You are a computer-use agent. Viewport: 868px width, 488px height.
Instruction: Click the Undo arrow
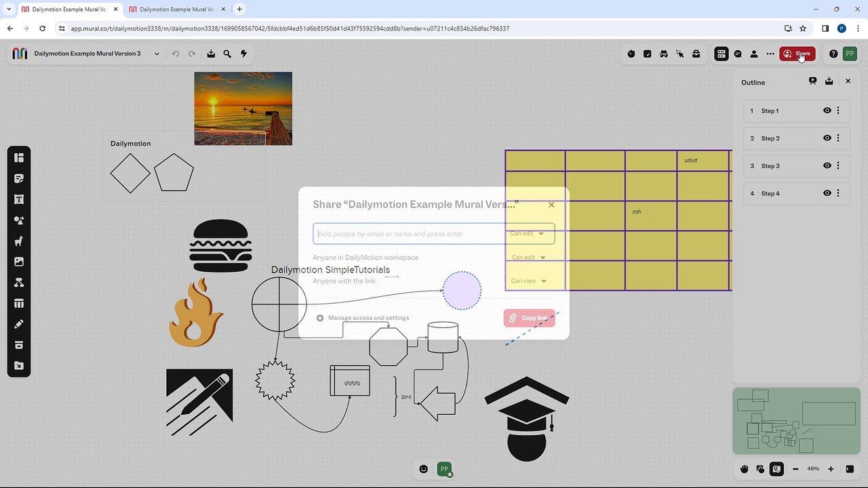[176, 54]
